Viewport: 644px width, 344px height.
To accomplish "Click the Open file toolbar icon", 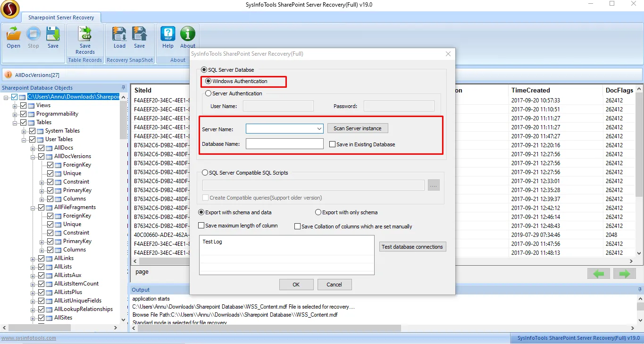I will pos(13,34).
